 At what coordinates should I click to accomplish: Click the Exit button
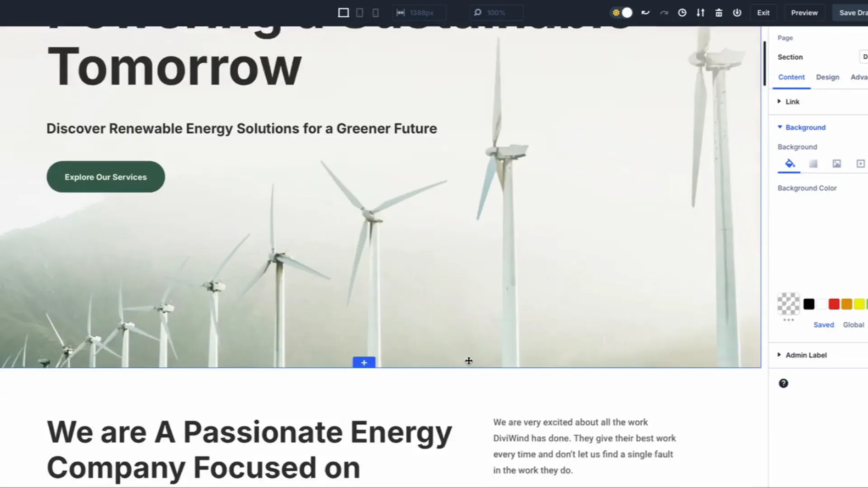click(763, 13)
